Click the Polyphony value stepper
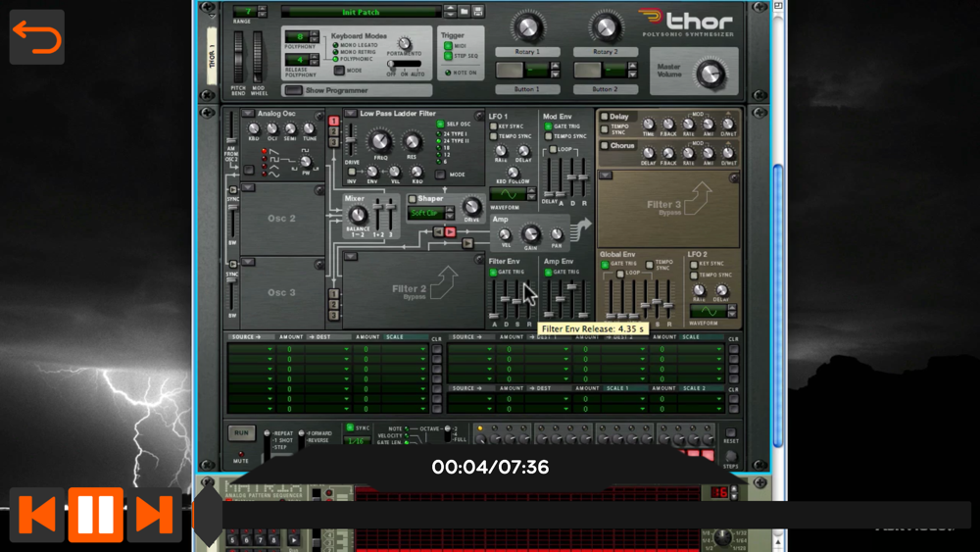This screenshot has width=980, height=552. (315, 37)
